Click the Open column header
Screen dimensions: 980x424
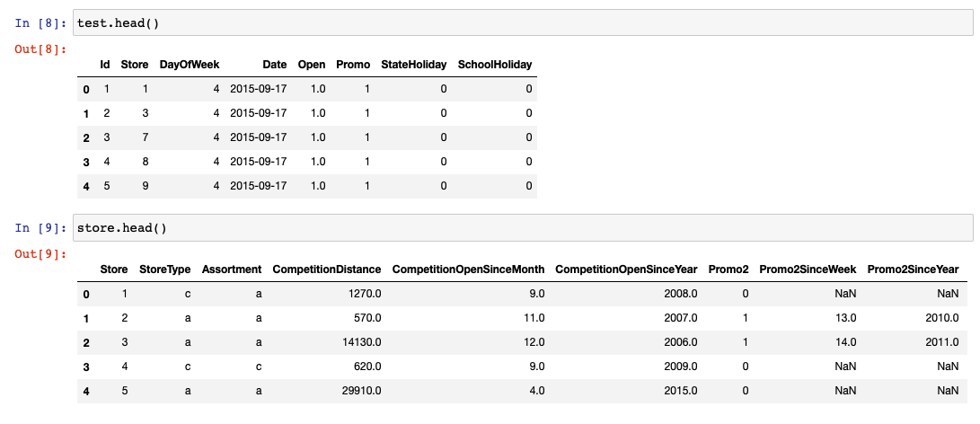pos(312,65)
